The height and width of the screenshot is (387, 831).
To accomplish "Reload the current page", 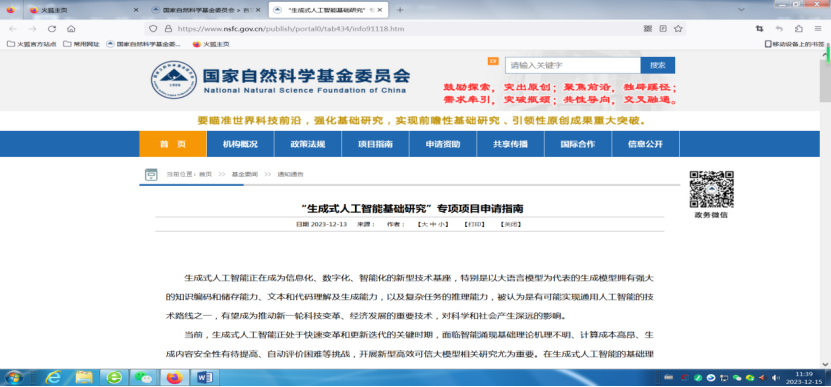I will [x=52, y=29].
